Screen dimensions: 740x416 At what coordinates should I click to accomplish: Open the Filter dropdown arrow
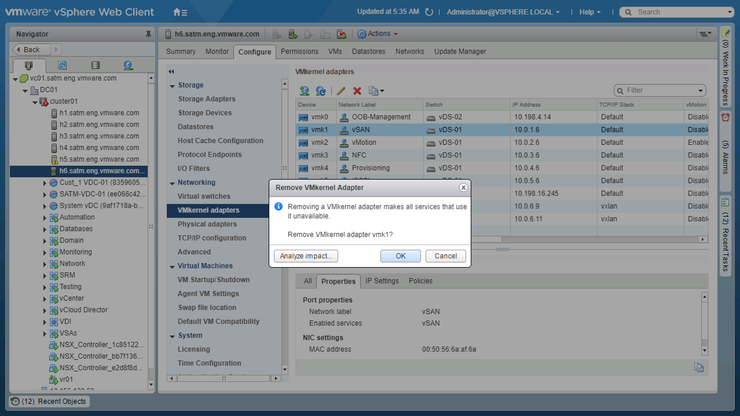(700, 91)
